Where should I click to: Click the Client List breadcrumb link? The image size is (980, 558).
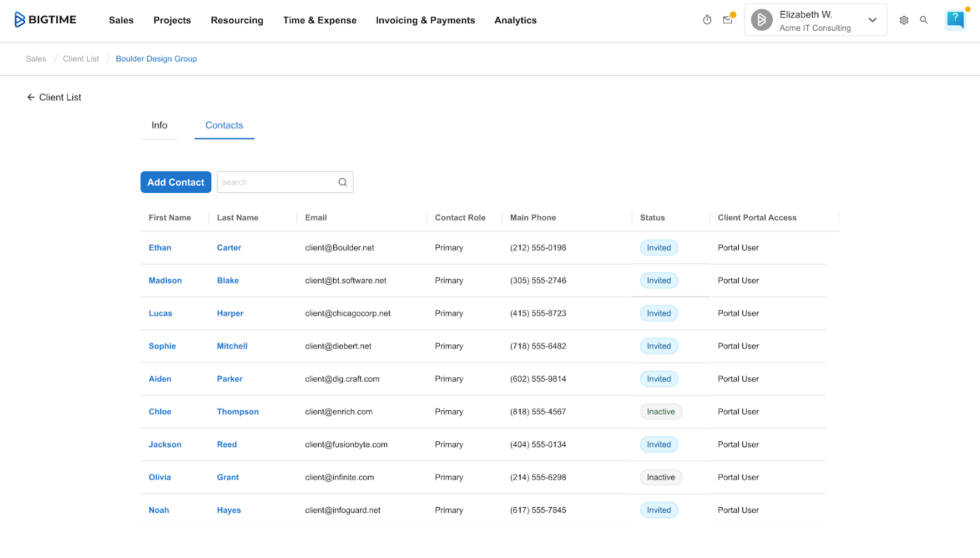coord(81,59)
